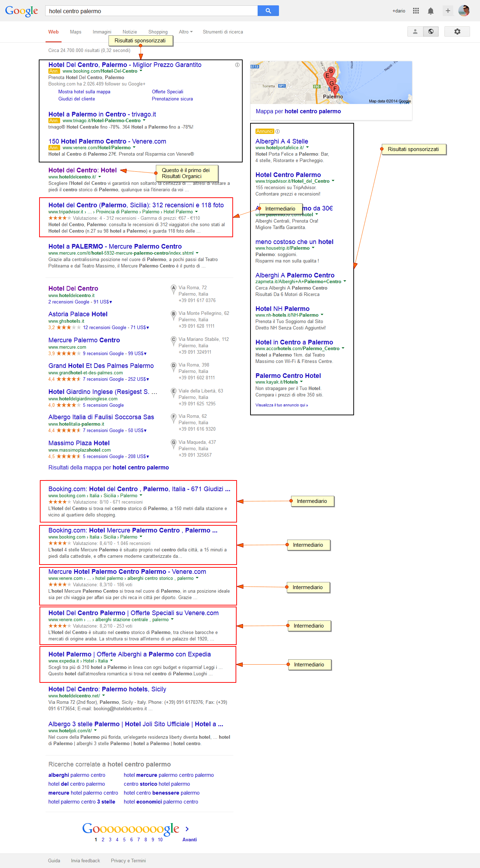Open the user profile avatar

[464, 11]
